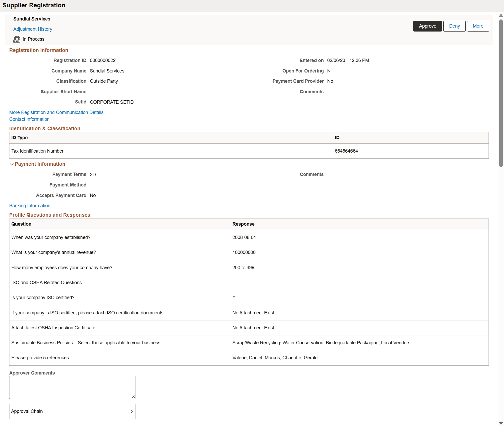
Task: Open Contact Information
Action: coord(29,119)
